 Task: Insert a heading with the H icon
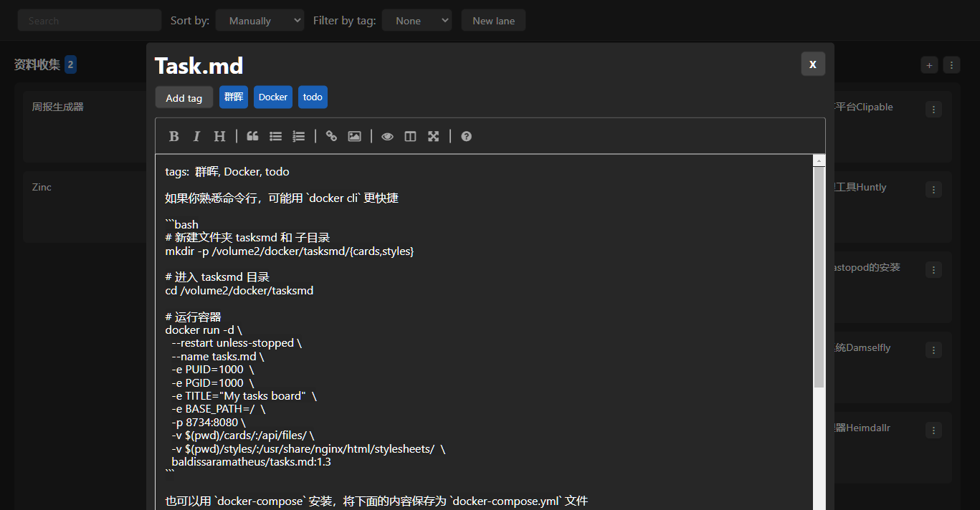(x=219, y=136)
